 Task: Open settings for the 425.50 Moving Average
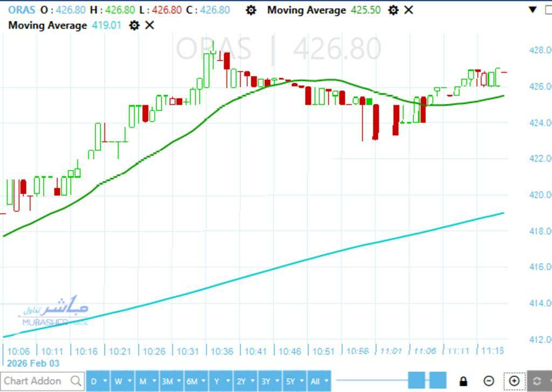pyautogui.click(x=394, y=10)
